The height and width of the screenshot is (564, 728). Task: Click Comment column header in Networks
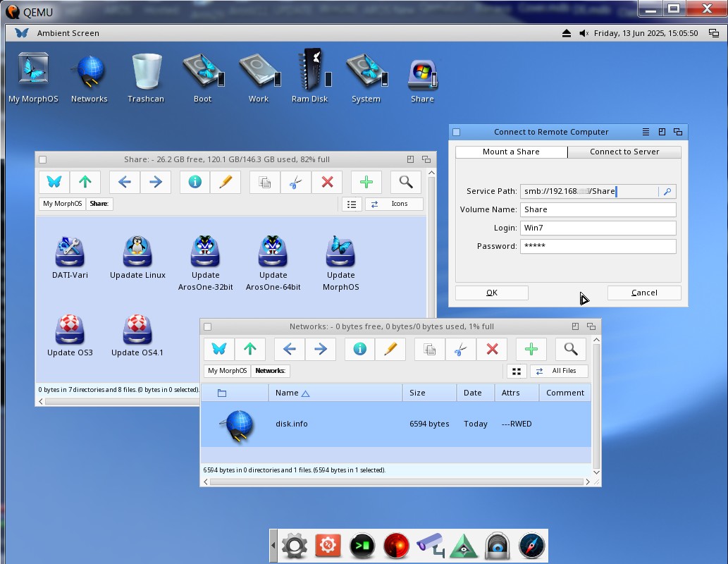564,393
